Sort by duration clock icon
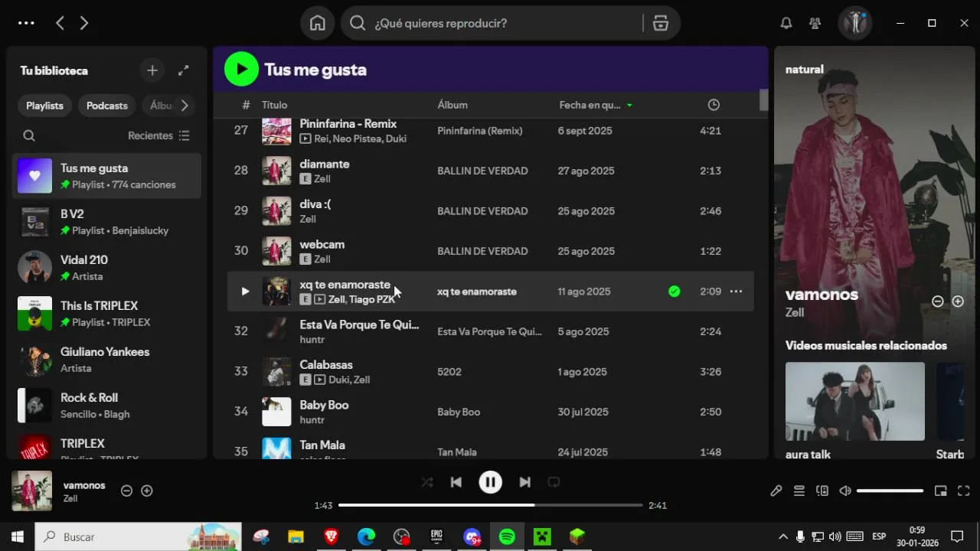This screenshot has height=551, width=980. coord(714,105)
